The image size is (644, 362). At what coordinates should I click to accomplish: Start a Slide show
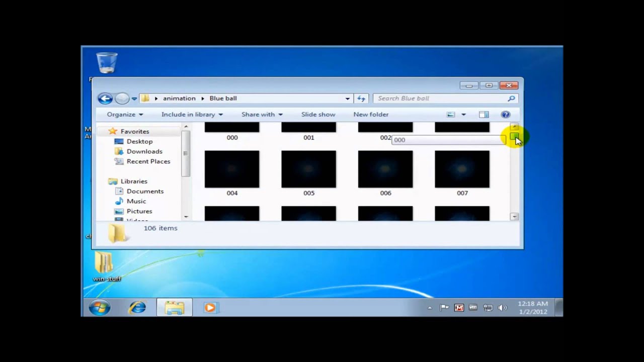click(318, 115)
